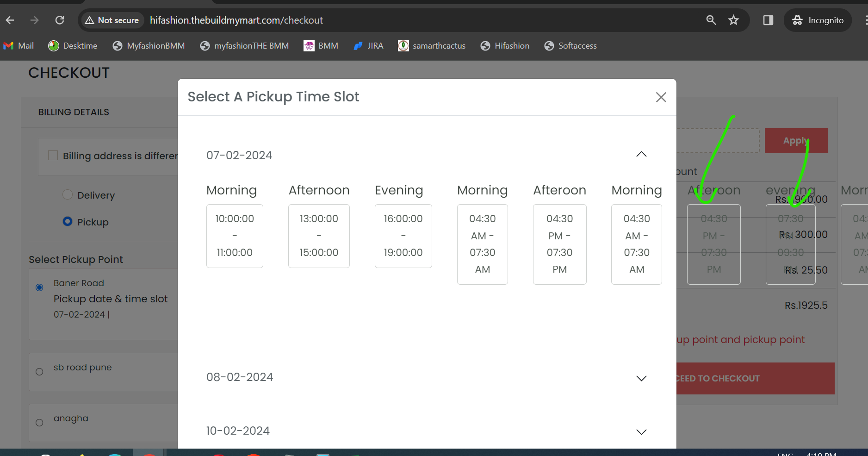The height and width of the screenshot is (456, 868).
Task: Expand the 08-02-2024 date section
Action: point(641,378)
